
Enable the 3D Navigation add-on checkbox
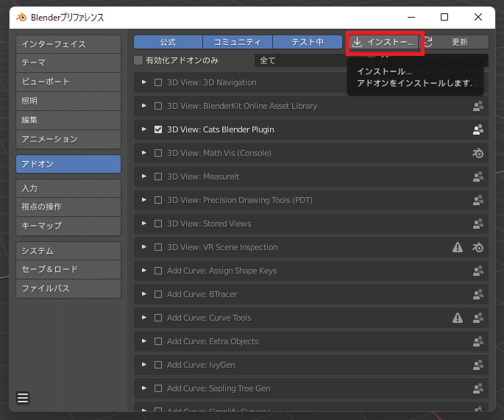(x=157, y=82)
